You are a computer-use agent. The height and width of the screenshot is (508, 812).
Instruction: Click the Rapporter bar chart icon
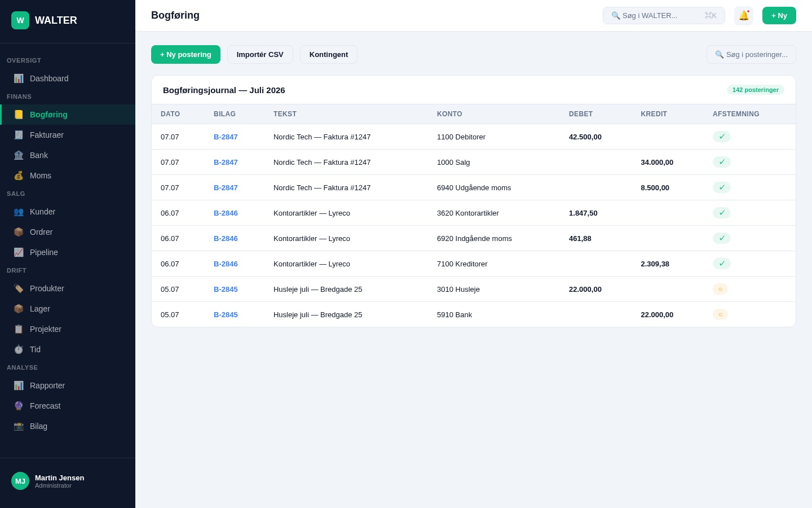[19, 386]
